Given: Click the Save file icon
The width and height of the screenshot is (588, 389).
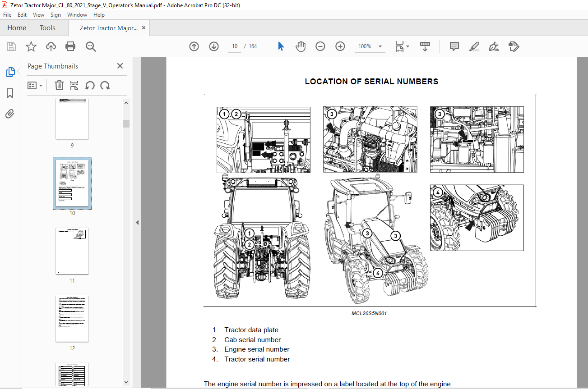Looking at the screenshot, I should [x=11, y=46].
